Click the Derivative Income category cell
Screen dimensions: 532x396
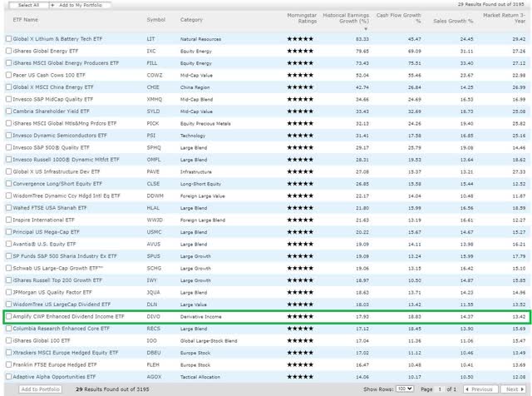[201, 316]
